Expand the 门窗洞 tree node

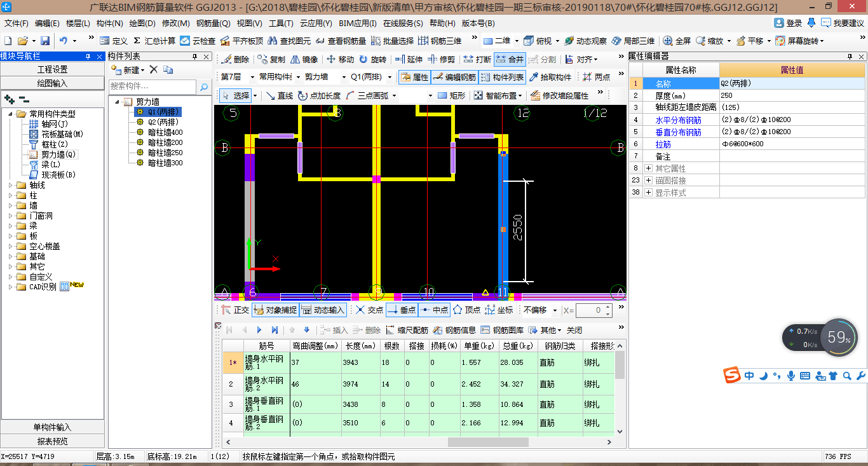(11, 216)
